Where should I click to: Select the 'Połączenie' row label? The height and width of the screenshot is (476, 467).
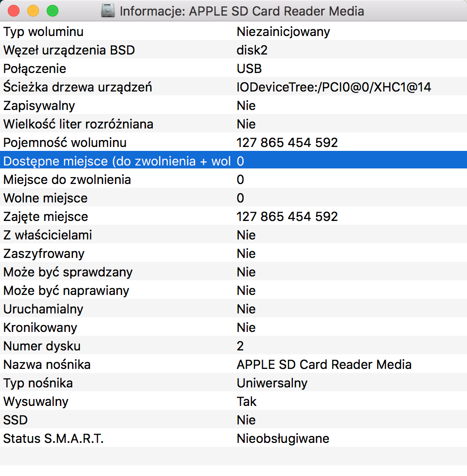[x=35, y=69]
